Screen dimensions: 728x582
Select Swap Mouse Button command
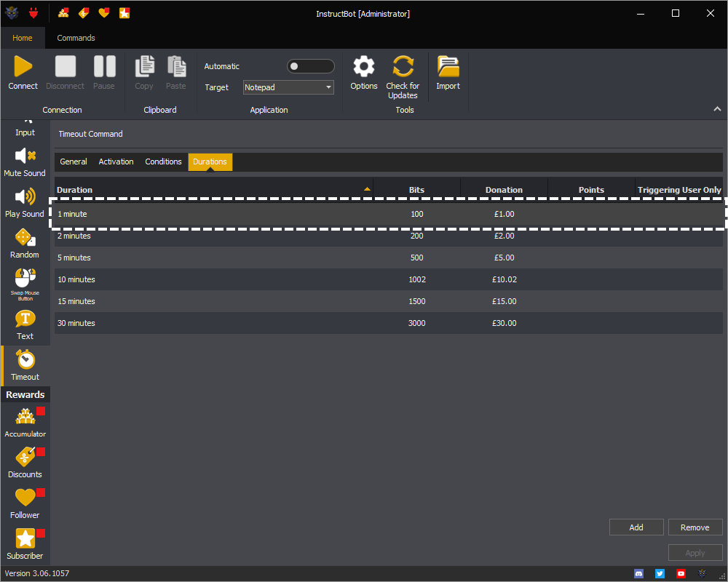click(x=25, y=285)
